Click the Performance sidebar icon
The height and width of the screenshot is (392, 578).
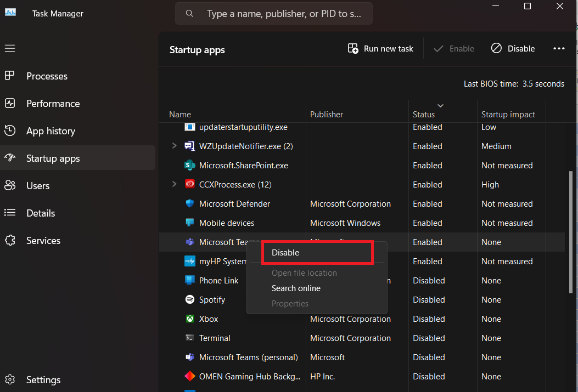[x=10, y=103]
